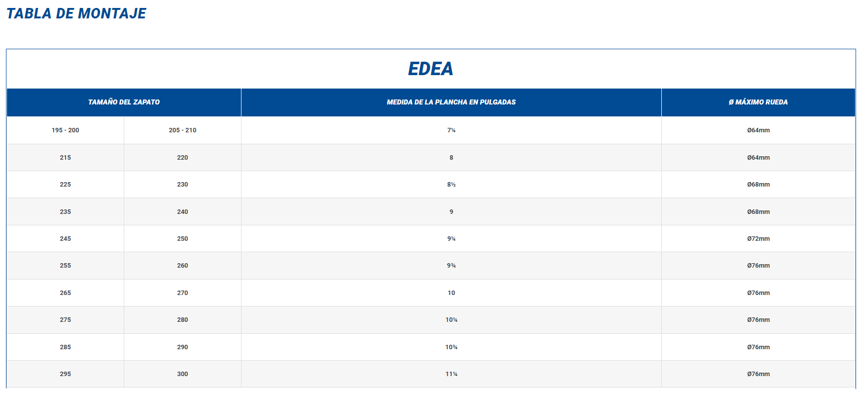Select the 205 - 210 shoe size cell
Image resolution: width=868 pixels, height=395 pixels.
pyautogui.click(x=182, y=130)
